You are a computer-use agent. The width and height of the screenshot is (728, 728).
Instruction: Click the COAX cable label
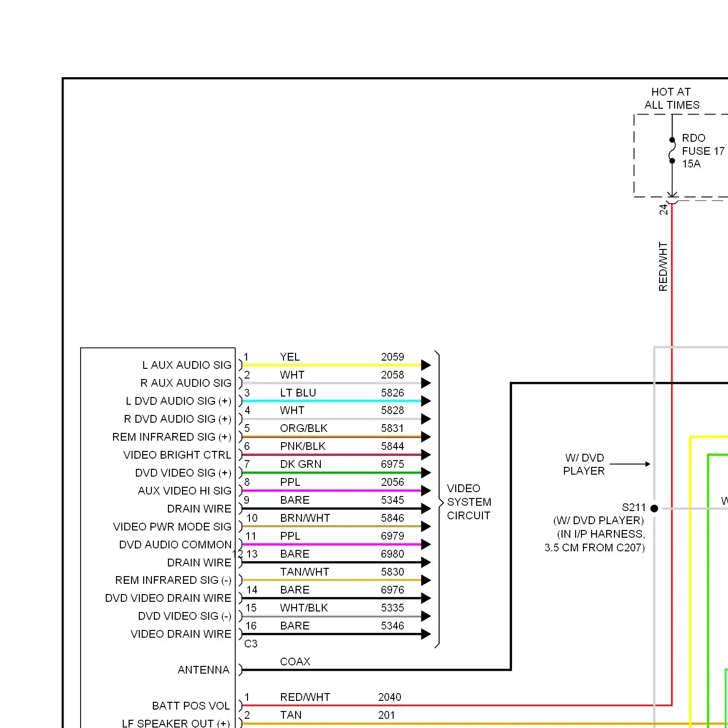pos(295,662)
